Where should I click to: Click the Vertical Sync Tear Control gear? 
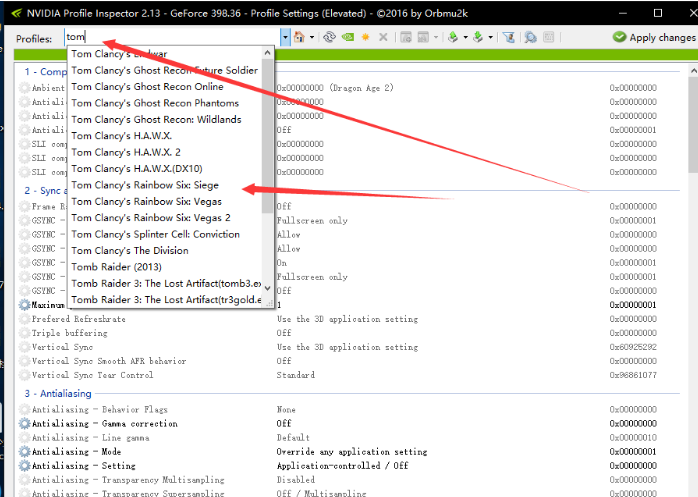coord(24,375)
